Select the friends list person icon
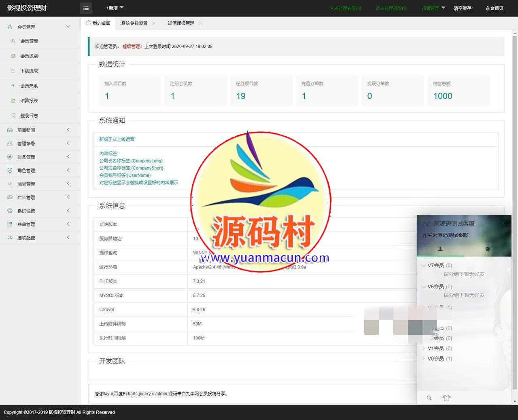This screenshot has width=518, height=420. (x=440, y=249)
